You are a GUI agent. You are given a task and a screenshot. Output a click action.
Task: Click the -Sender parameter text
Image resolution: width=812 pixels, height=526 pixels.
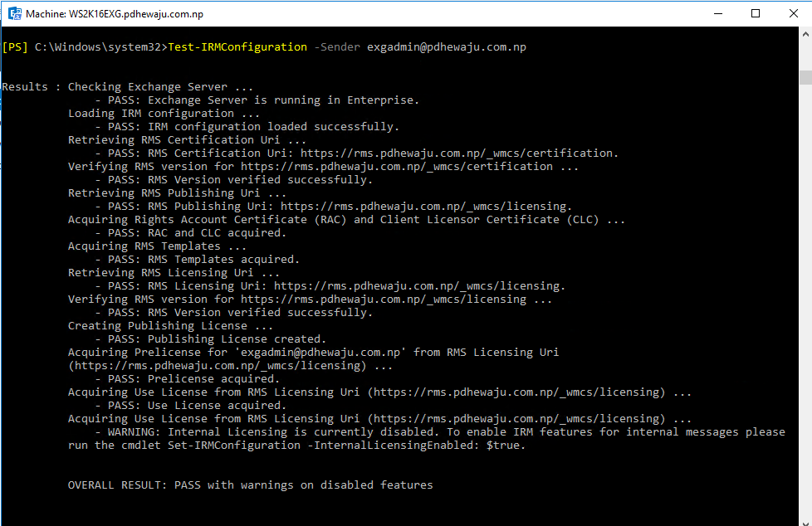point(337,47)
